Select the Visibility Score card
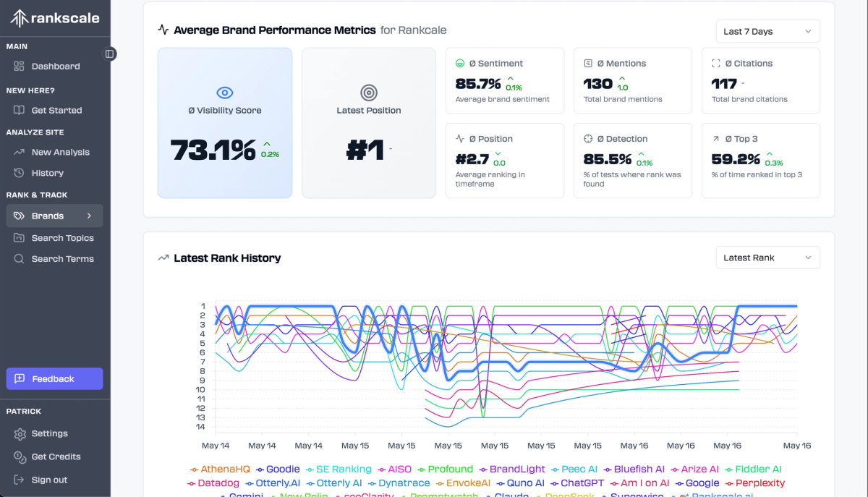Viewport: 868px width, 497px height. 225,123
